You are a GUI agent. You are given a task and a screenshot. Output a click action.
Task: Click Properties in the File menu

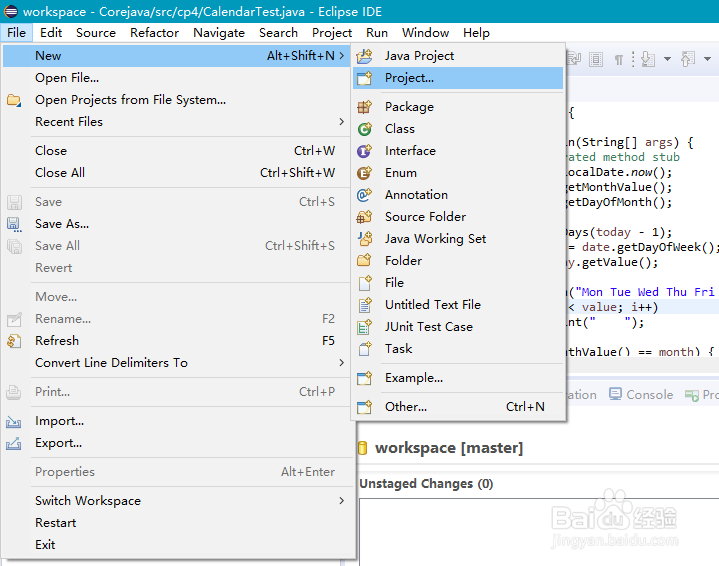click(x=176, y=472)
